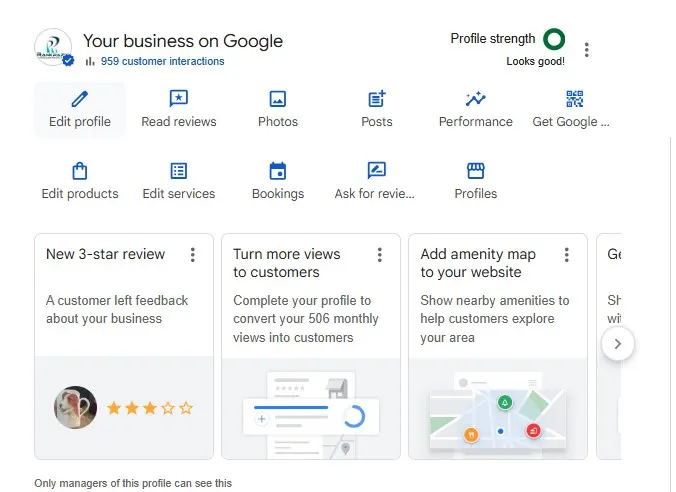Open Read reviews star-bubble icon

[178, 99]
